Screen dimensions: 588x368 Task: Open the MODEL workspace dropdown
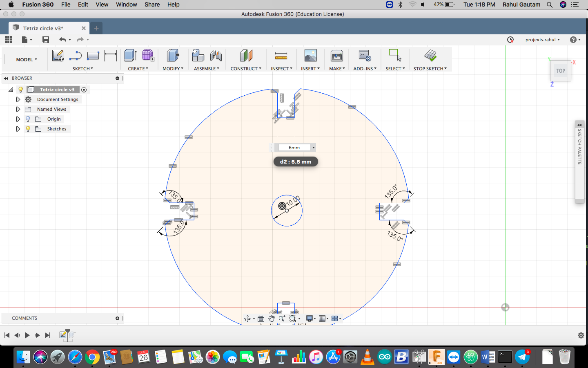tap(27, 60)
